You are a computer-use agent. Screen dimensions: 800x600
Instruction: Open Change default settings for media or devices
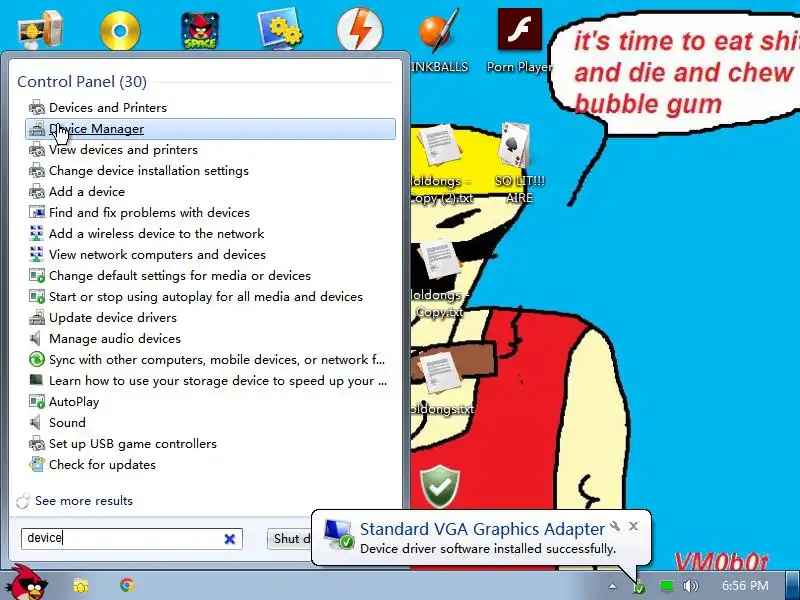(210, 276)
